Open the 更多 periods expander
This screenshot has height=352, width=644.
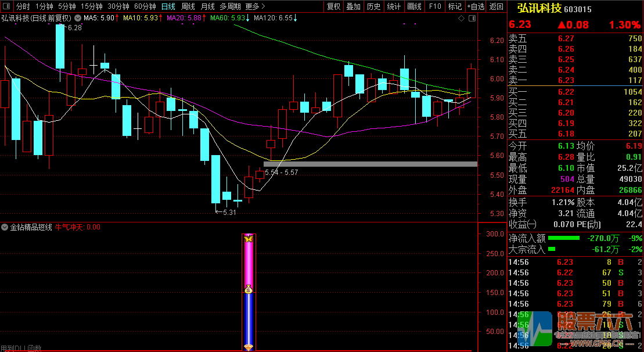point(252,7)
